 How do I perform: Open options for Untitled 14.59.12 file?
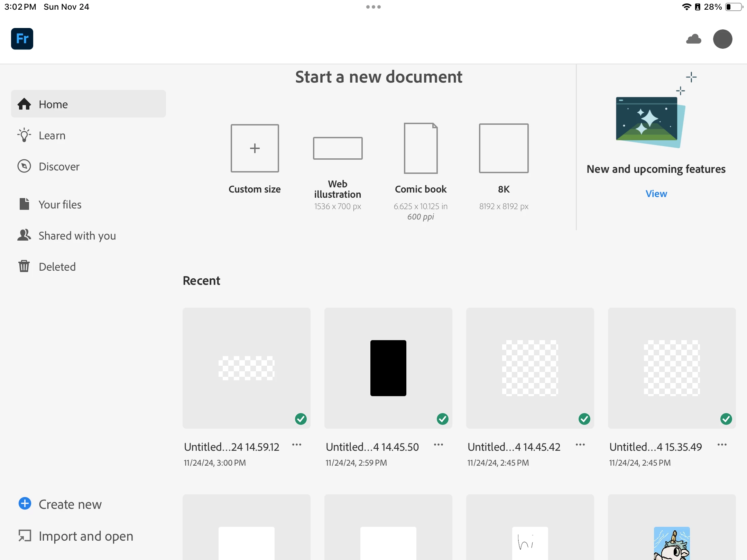point(297,445)
